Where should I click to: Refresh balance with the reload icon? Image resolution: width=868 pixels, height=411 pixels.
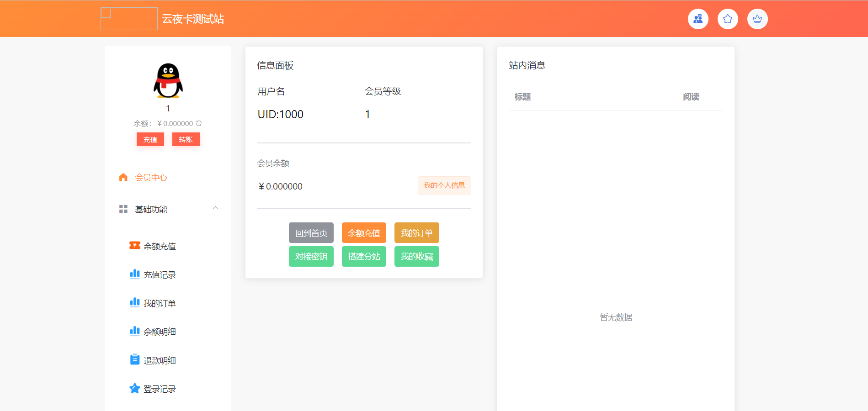coord(199,123)
